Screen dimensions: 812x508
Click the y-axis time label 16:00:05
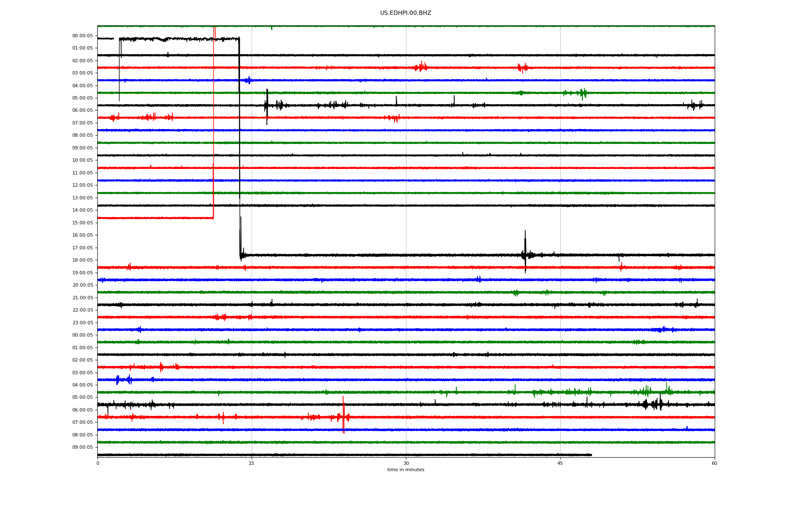[x=82, y=235]
